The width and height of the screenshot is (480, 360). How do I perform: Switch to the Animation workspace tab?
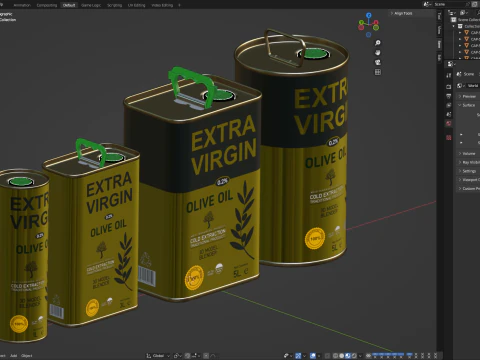(22, 5)
